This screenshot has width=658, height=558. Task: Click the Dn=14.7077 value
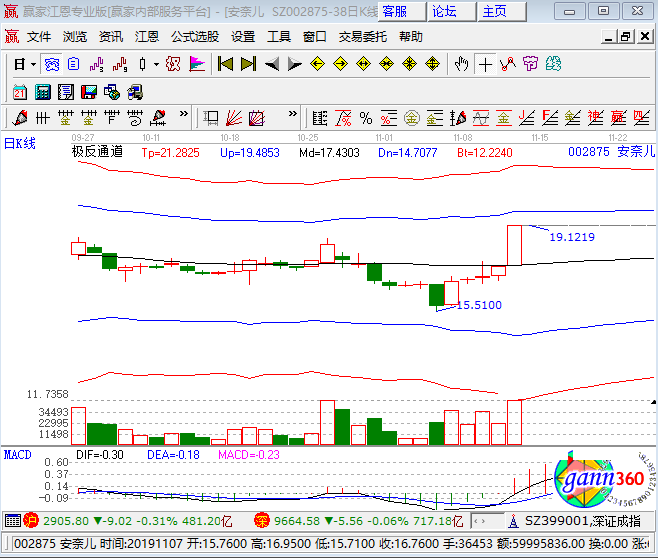(x=407, y=153)
